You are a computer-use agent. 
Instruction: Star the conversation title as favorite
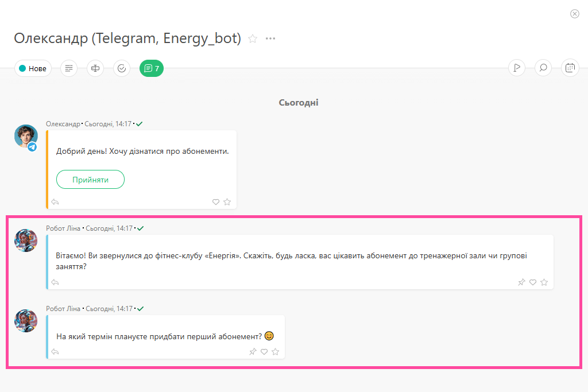[x=253, y=39]
